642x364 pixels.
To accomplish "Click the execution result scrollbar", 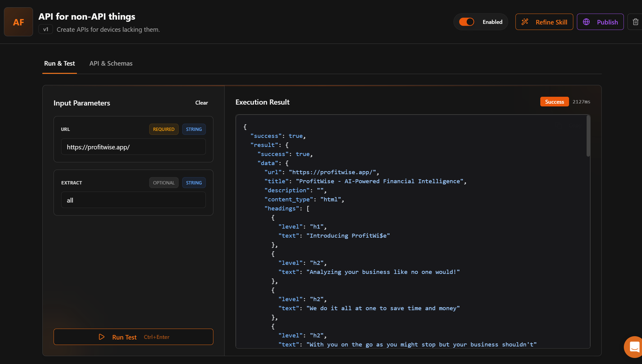I will point(588,136).
